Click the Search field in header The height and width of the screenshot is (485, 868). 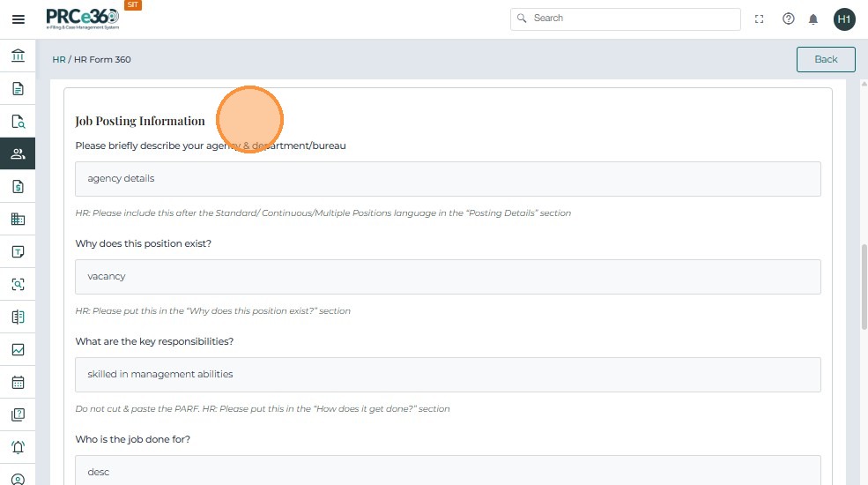click(626, 19)
